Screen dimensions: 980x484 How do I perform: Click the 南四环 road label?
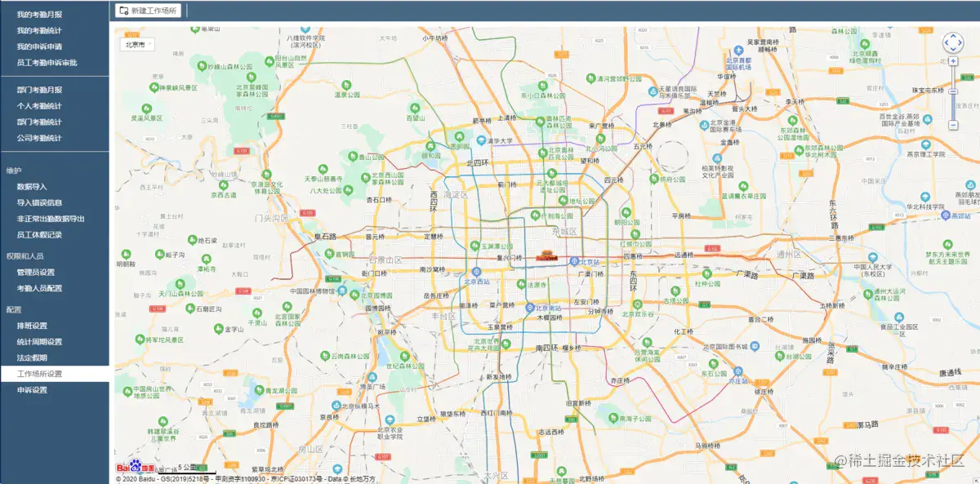(x=546, y=348)
